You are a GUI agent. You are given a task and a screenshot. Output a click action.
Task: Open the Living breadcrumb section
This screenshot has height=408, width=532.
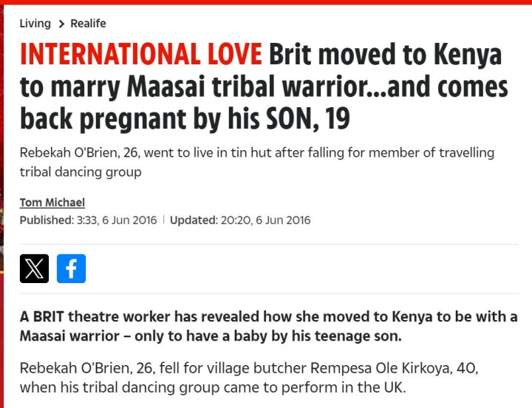35,24
